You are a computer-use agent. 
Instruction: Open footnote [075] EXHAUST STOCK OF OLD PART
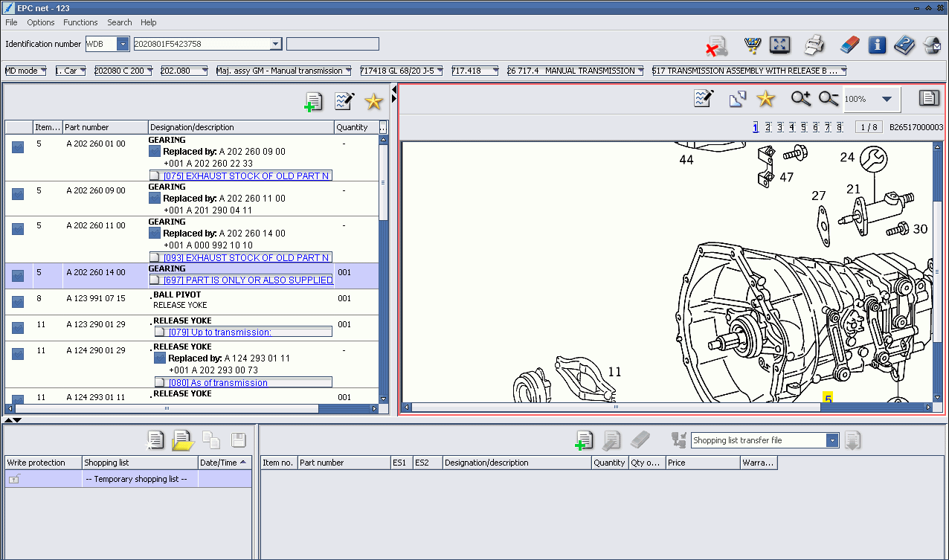[240, 176]
